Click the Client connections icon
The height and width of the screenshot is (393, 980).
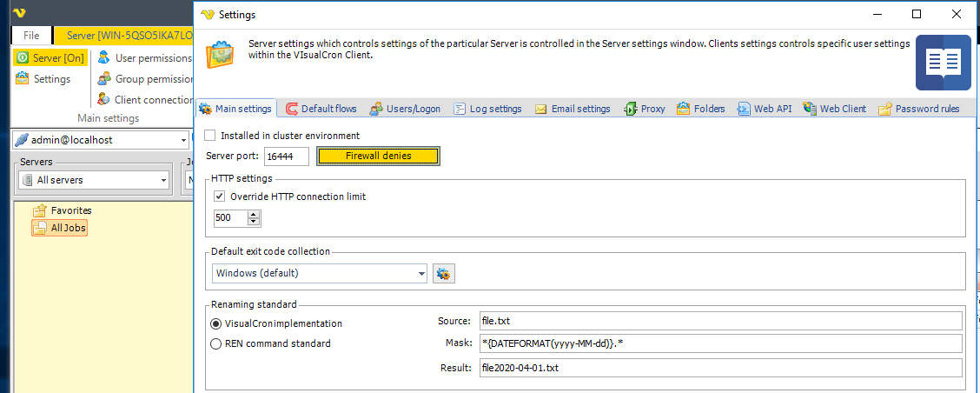104,99
